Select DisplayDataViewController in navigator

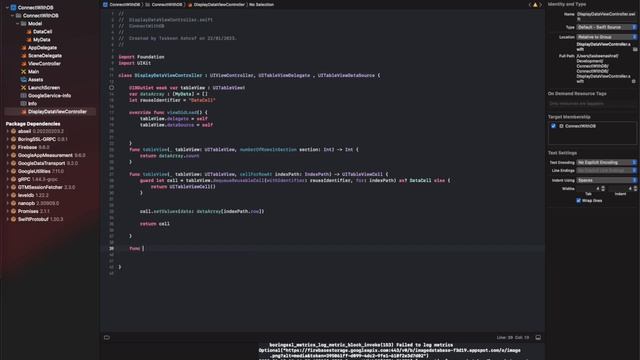click(57, 111)
